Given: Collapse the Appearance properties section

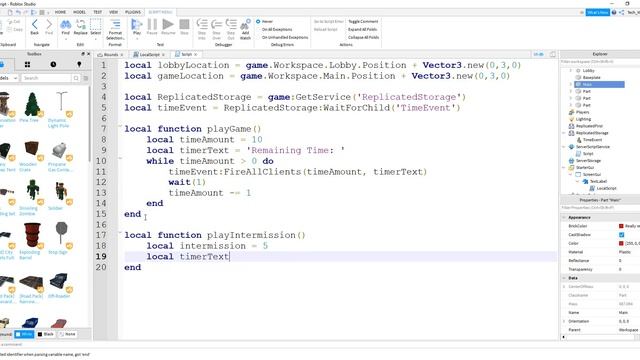Looking at the screenshot, I should tap(564, 218).
